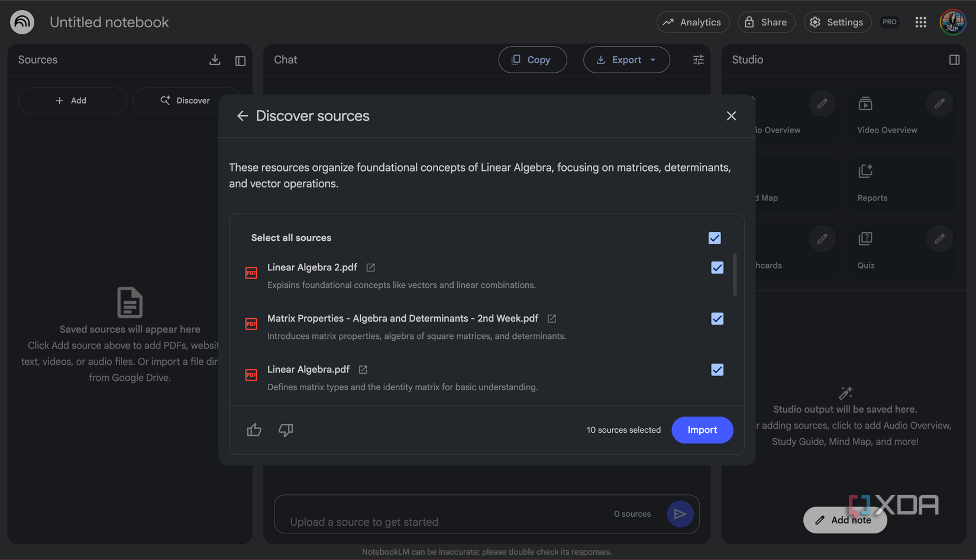Uncheck Matrix Properties - Algebra and Determinants source

pos(717,319)
